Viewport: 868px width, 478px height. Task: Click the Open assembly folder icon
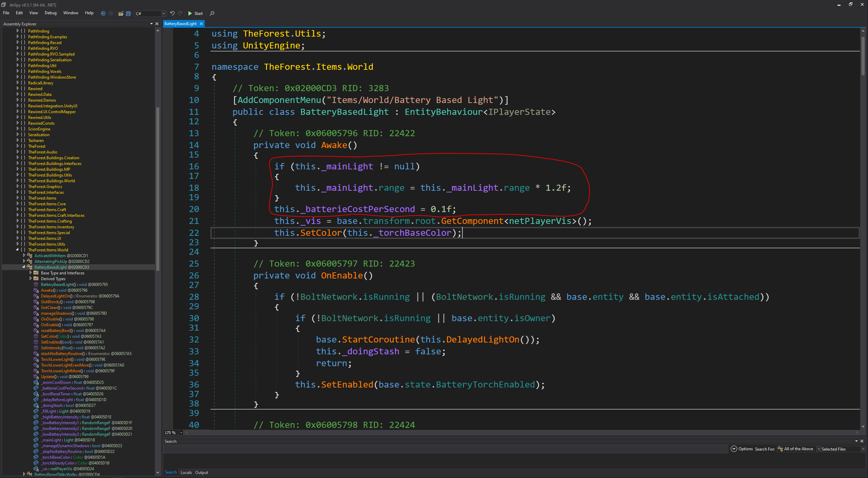click(x=121, y=14)
